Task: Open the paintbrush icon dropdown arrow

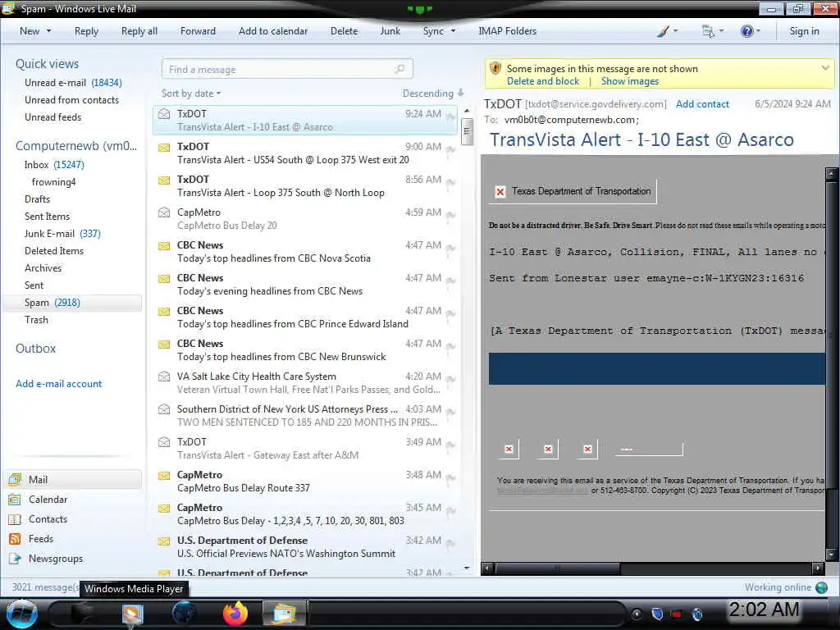Action: (675, 31)
